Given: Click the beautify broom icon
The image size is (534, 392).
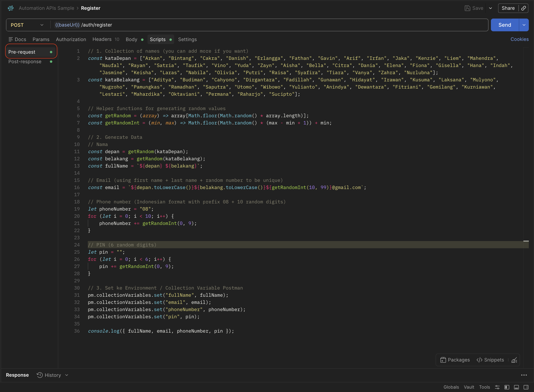Looking at the screenshot, I should (x=514, y=360).
